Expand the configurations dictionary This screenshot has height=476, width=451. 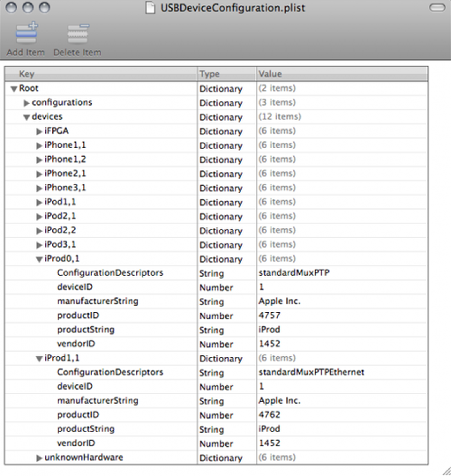click(26, 103)
